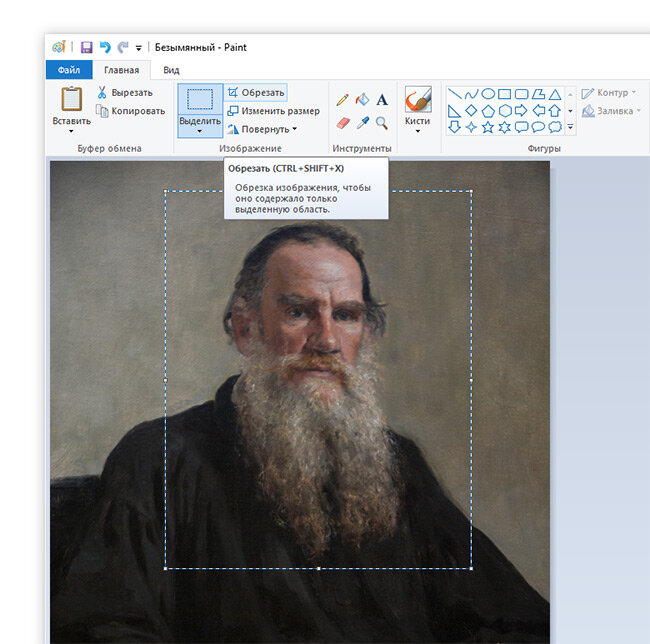Redo using the grayed arrow icon
Screen dimensions: 650x644
[x=123, y=47]
